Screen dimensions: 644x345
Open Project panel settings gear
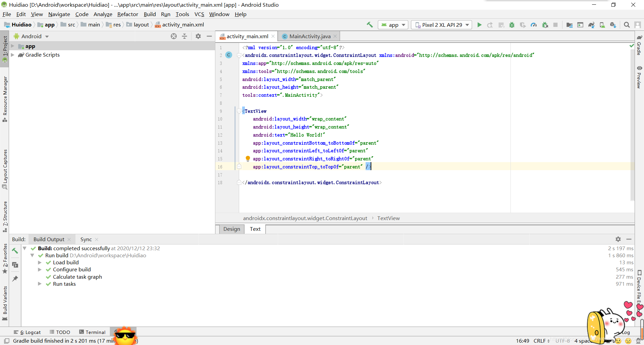click(198, 36)
